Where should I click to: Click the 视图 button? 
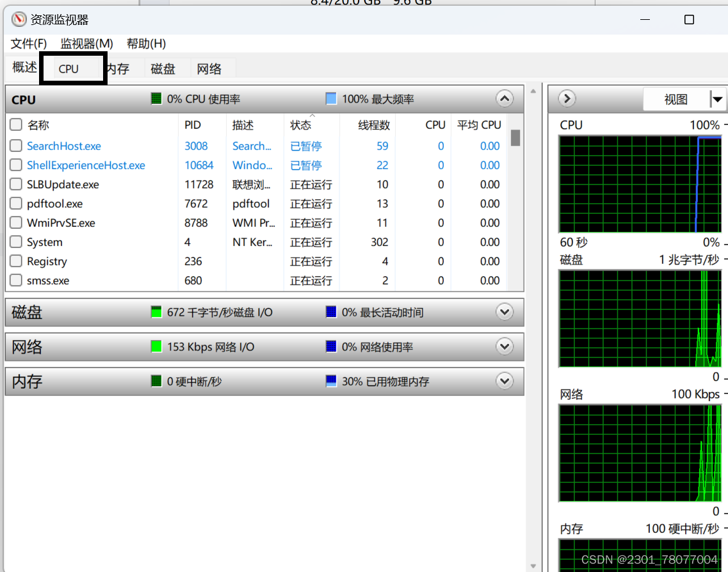[676, 99]
